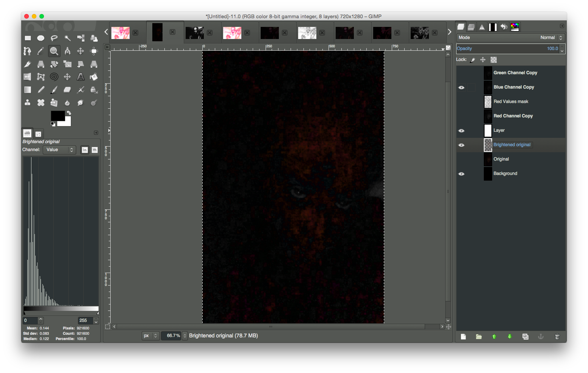Select the Rectangle Select tool
This screenshot has height=373, width=588.
click(x=28, y=38)
